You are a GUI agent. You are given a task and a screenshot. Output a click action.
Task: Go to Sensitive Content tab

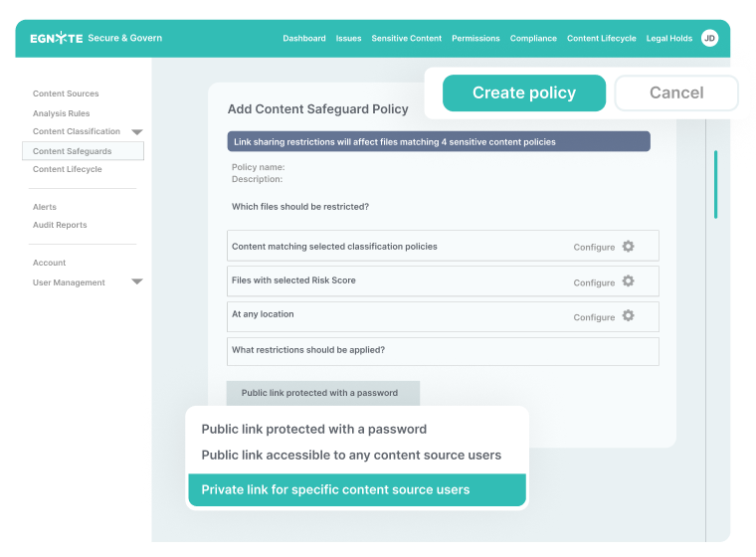tap(406, 38)
